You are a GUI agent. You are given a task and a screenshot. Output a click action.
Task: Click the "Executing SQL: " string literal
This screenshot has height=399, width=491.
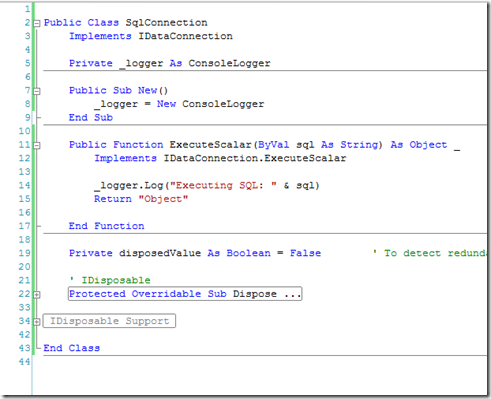[x=223, y=185]
